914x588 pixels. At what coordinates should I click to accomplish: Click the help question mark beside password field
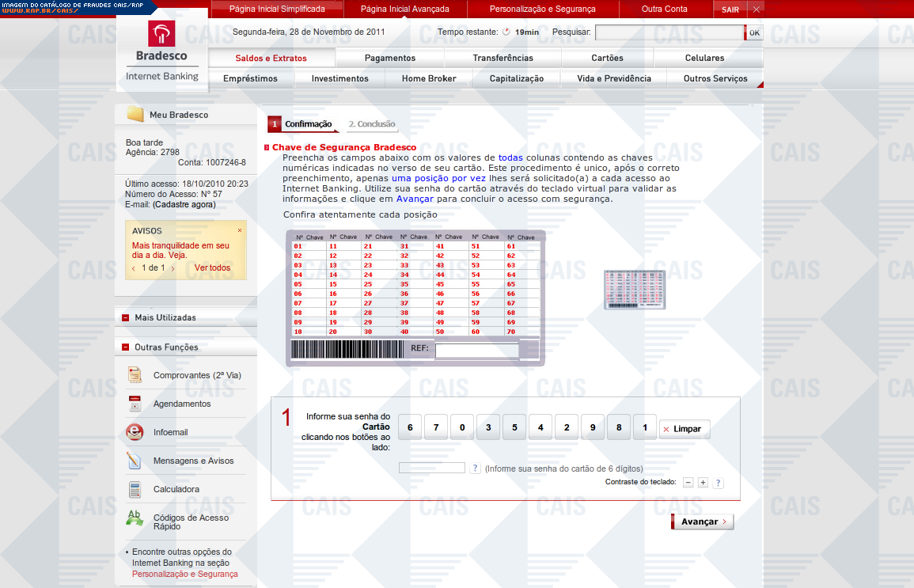pos(475,469)
